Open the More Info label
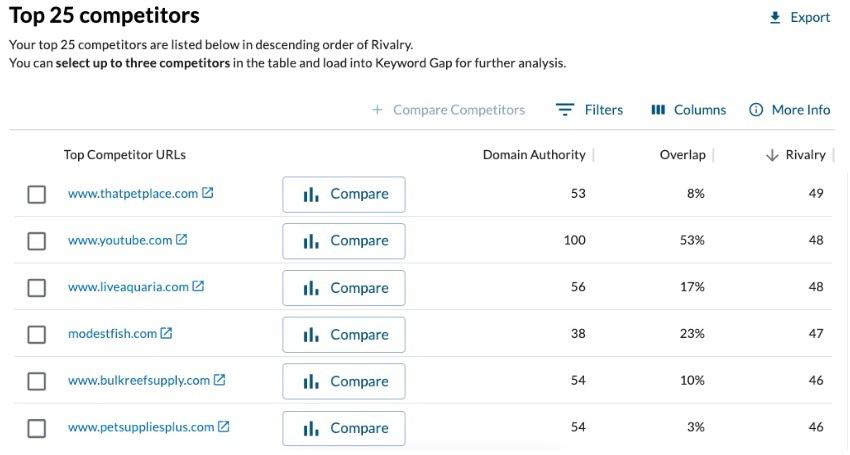 [801, 110]
